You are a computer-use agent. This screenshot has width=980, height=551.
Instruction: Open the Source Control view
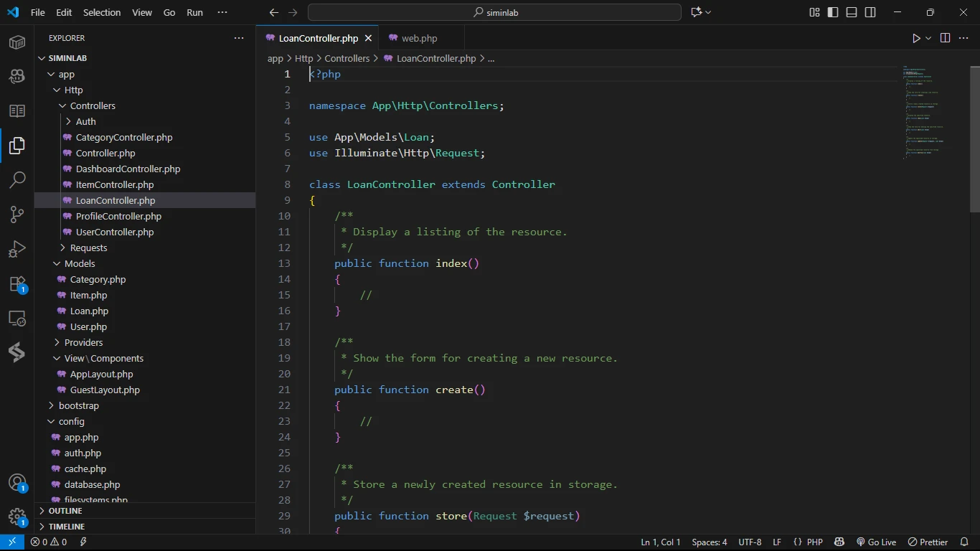click(x=17, y=214)
